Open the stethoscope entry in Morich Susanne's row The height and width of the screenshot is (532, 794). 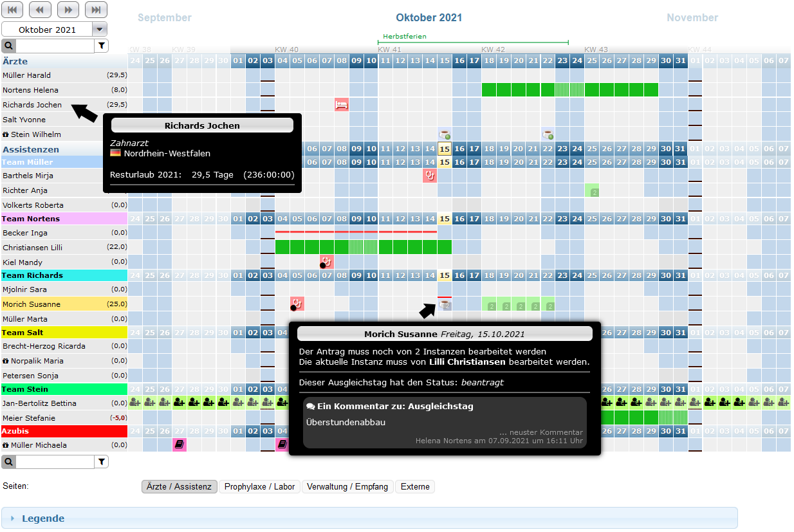click(297, 304)
